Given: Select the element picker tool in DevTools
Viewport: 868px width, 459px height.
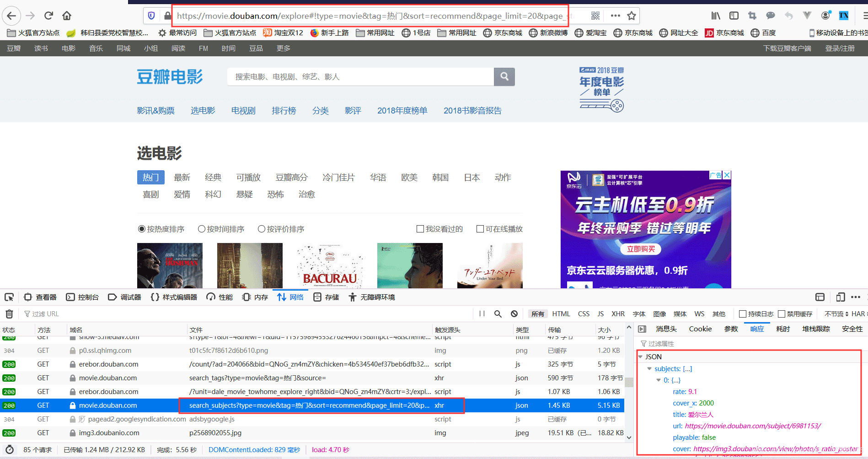Looking at the screenshot, I should pos(9,297).
